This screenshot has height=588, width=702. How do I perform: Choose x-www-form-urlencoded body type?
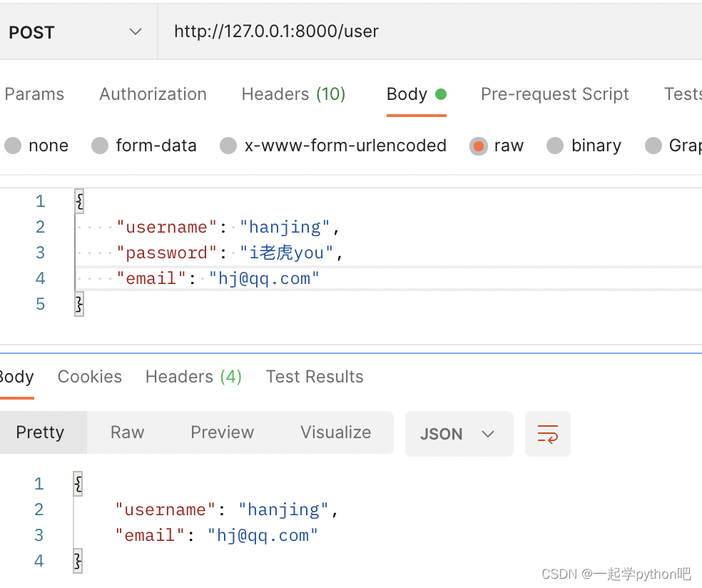pos(228,146)
